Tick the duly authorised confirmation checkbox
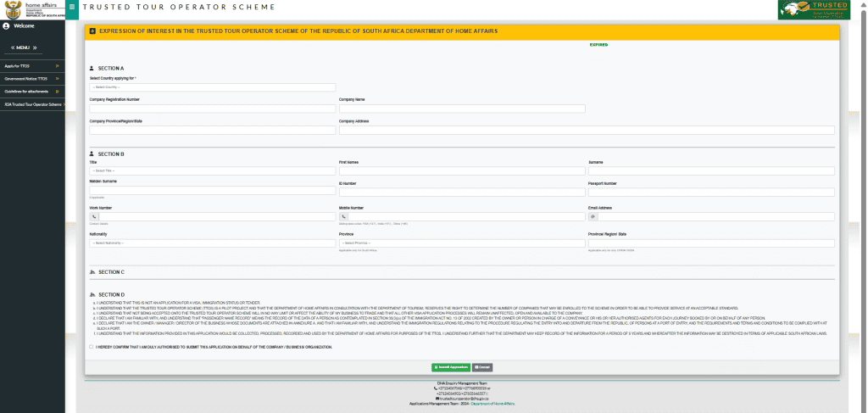 [92, 347]
